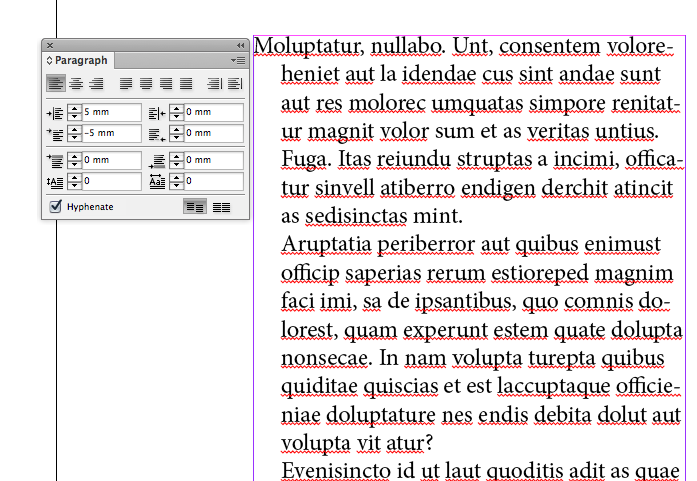Screen dimensions: 697x481
Task: Increase drop cap characters with up stepper
Action: 176,177
